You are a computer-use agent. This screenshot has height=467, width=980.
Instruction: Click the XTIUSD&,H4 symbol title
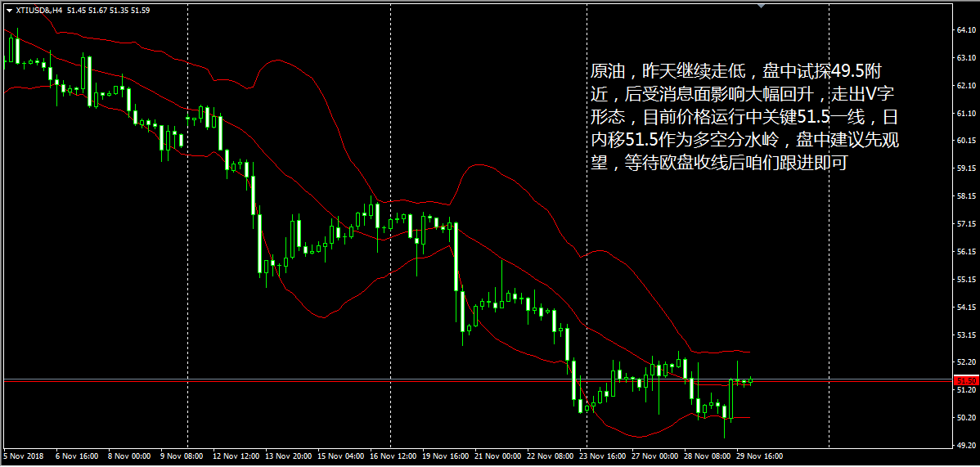pos(38,11)
